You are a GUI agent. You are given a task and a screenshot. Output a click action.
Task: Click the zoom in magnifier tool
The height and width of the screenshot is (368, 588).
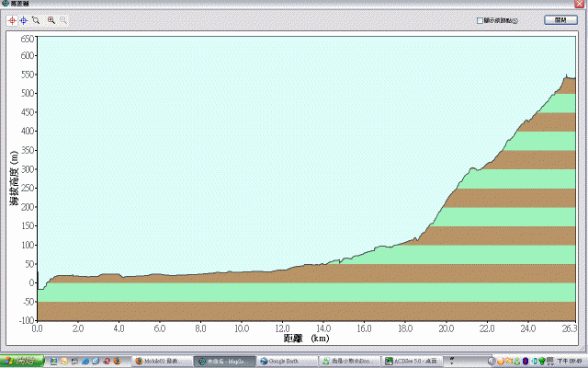(51, 20)
